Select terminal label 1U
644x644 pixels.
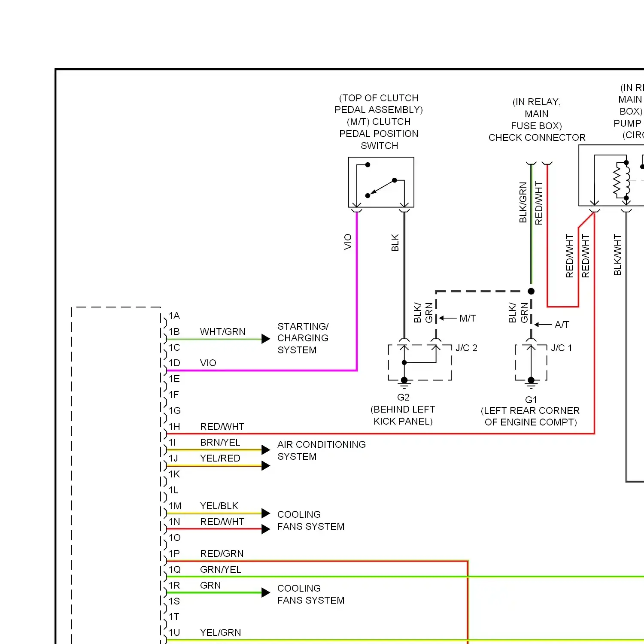coord(174,632)
